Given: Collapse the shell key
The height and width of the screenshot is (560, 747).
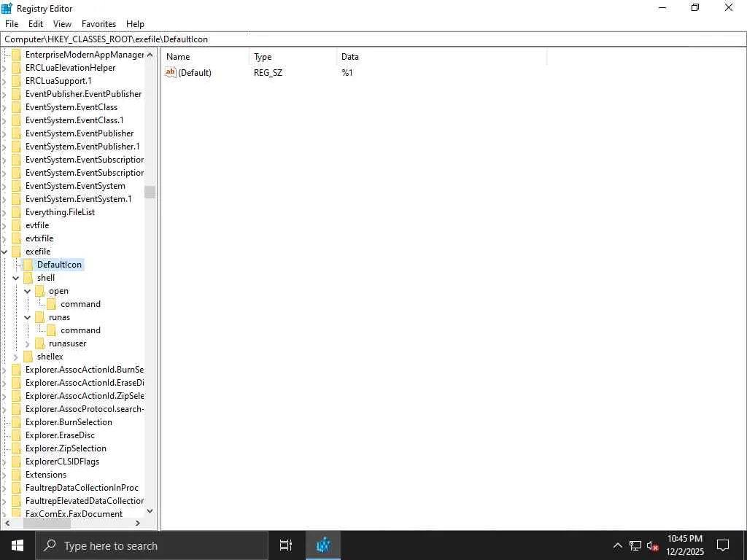Looking at the screenshot, I should click(16, 278).
